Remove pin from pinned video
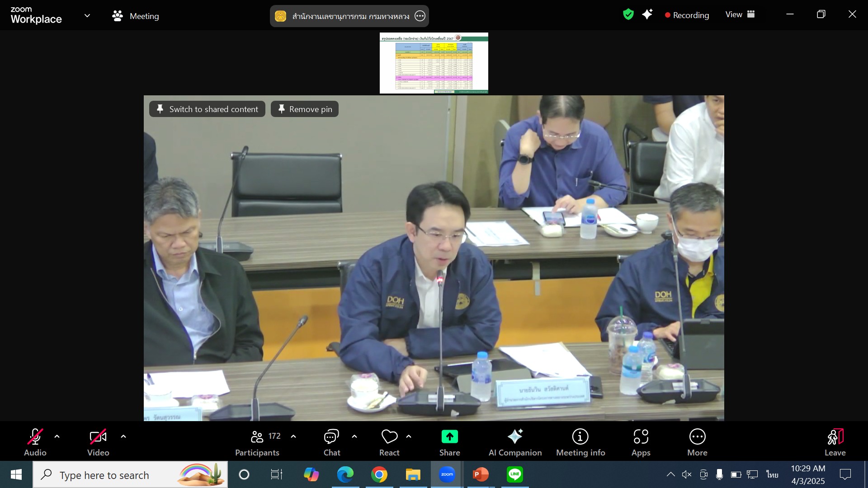 tap(305, 109)
